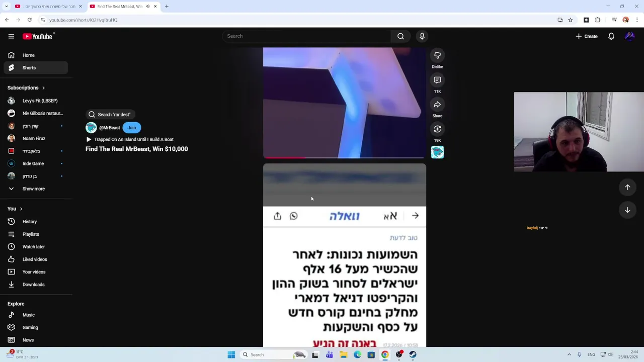Open the Short's sound source thumbnail
This screenshot has height=362, width=644.
tap(437, 152)
